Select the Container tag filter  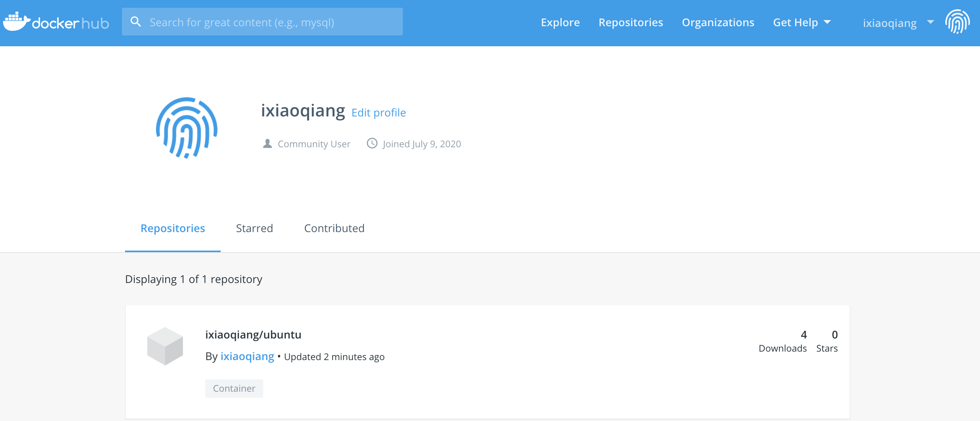pos(234,388)
